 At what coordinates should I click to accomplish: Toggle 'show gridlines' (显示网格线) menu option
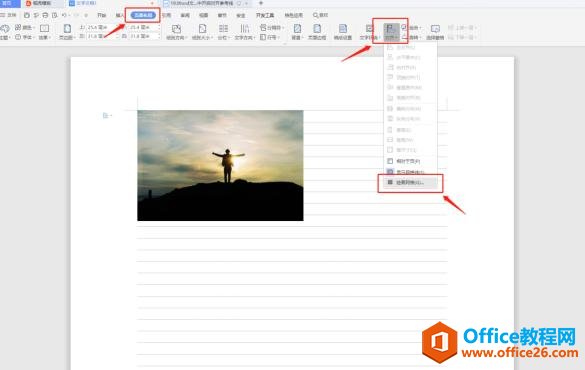(406, 172)
